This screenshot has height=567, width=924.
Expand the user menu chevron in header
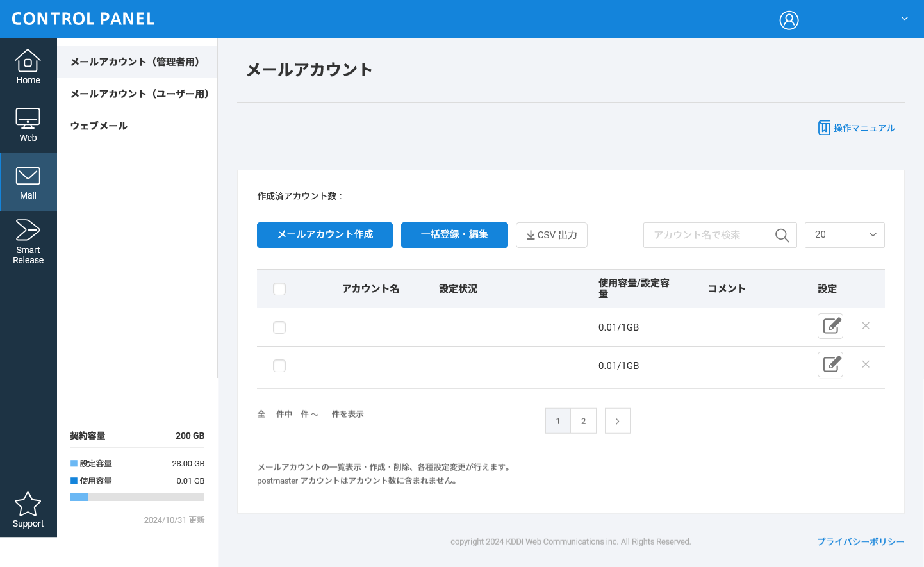pos(905,19)
